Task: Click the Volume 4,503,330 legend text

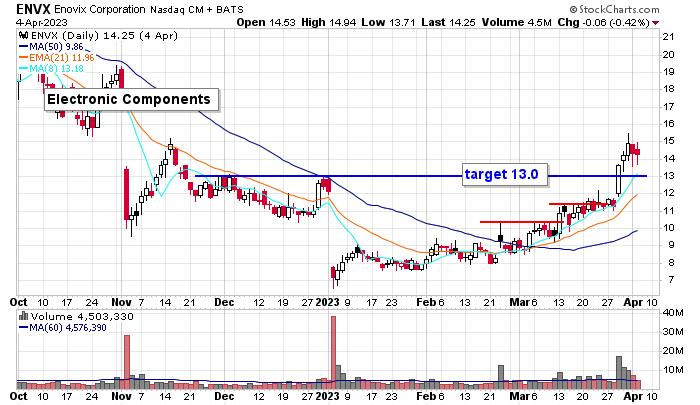Action: 82,317
